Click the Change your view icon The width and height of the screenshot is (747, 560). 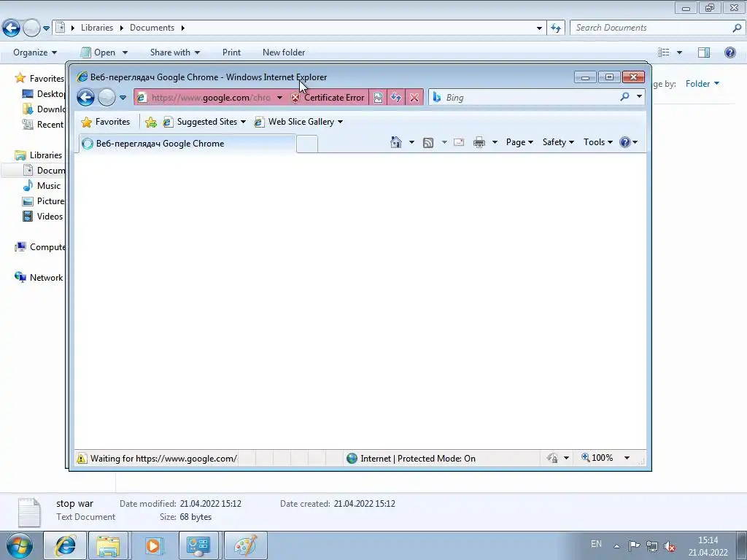pyautogui.click(x=664, y=52)
